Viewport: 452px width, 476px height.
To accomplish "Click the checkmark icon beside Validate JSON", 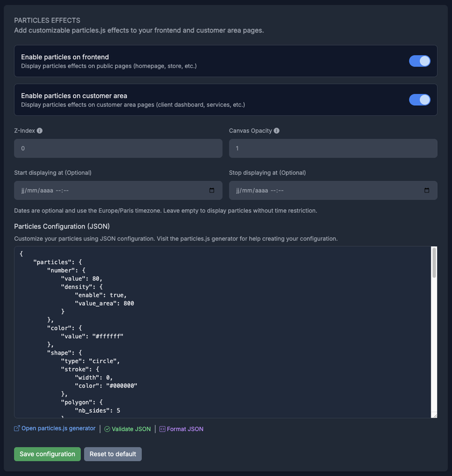I will [107, 429].
